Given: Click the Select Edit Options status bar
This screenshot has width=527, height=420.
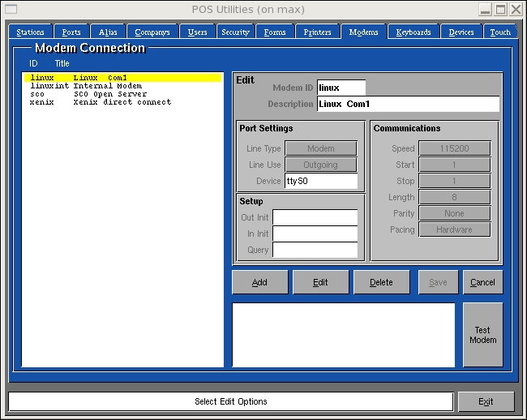Looking at the screenshot, I should (x=231, y=401).
